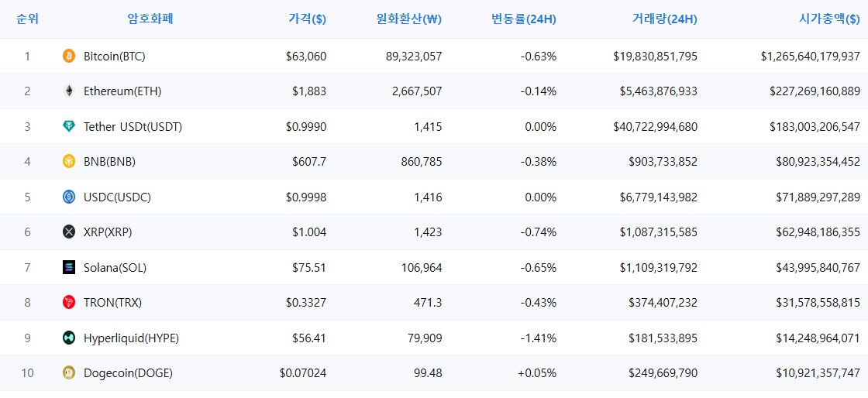868x398 pixels.
Task: Select USDC market cap $71,889,297,289
Action: point(818,197)
